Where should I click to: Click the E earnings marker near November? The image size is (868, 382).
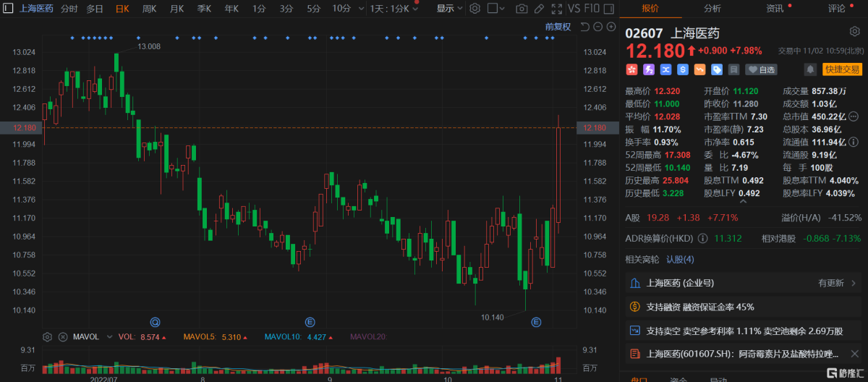click(536, 321)
